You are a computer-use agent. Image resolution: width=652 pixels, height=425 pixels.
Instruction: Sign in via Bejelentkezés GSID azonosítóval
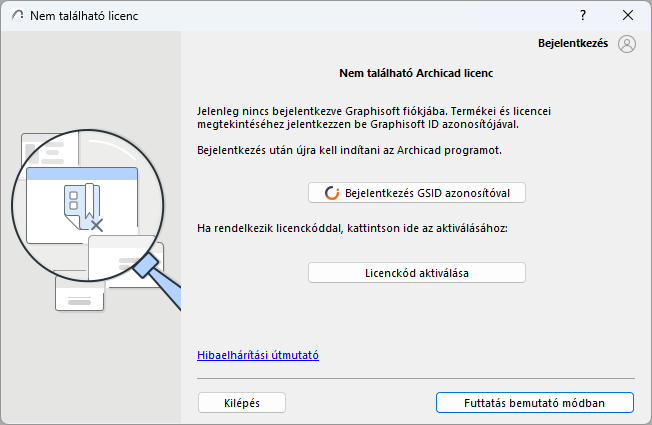[x=417, y=193]
